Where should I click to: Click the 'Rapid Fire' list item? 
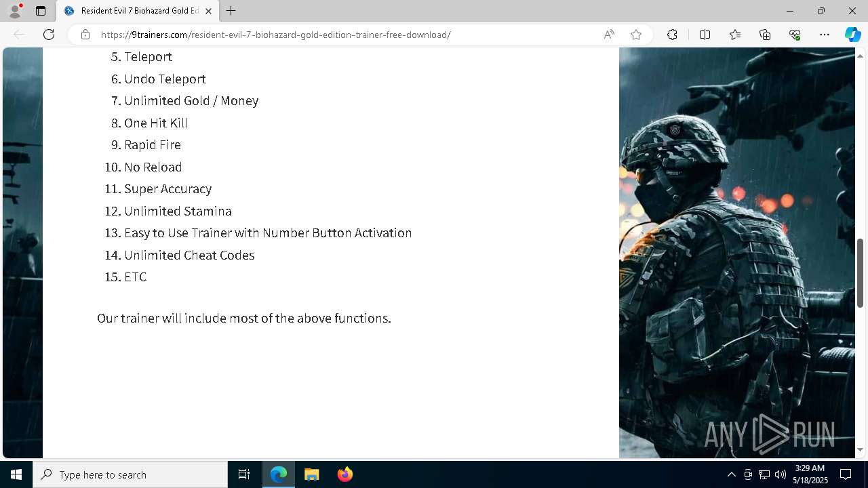tap(153, 145)
